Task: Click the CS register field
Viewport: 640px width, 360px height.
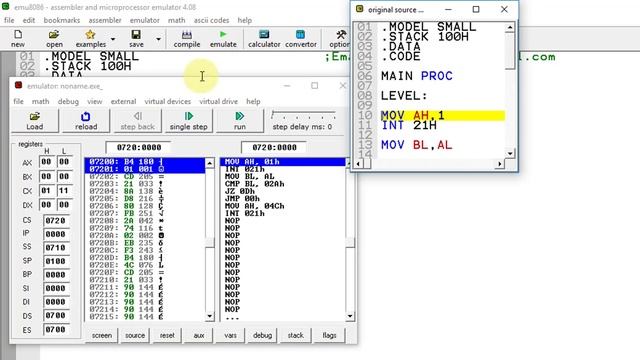Action: 56,220
